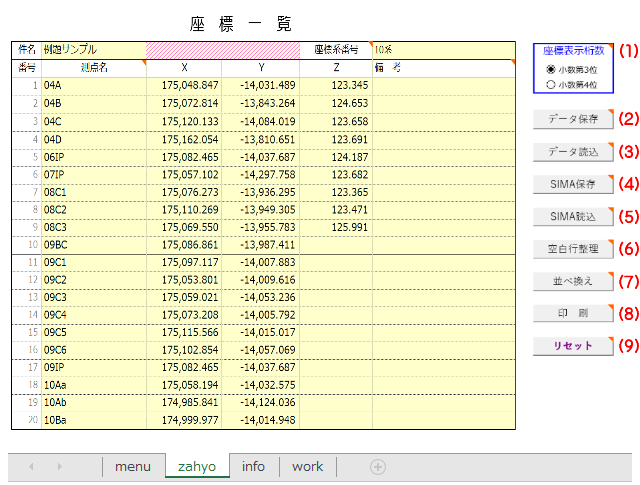Viewport: 640px width, 485px height.
Task: Click the 印刷 print button
Action: 573,313
